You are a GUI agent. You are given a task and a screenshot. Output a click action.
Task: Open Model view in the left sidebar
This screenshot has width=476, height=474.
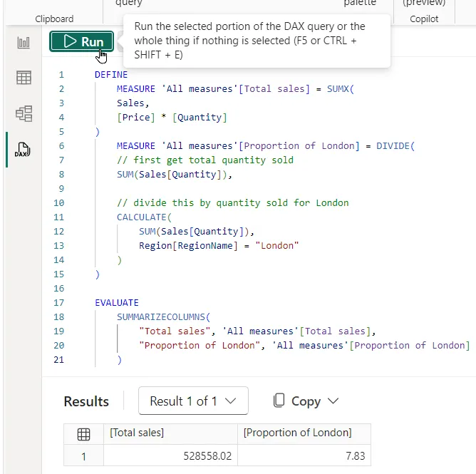pyautogui.click(x=24, y=113)
